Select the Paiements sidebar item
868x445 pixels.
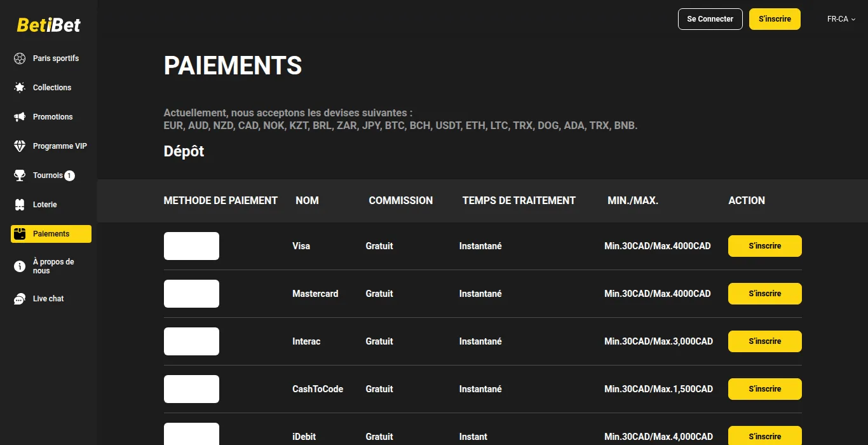click(x=51, y=234)
